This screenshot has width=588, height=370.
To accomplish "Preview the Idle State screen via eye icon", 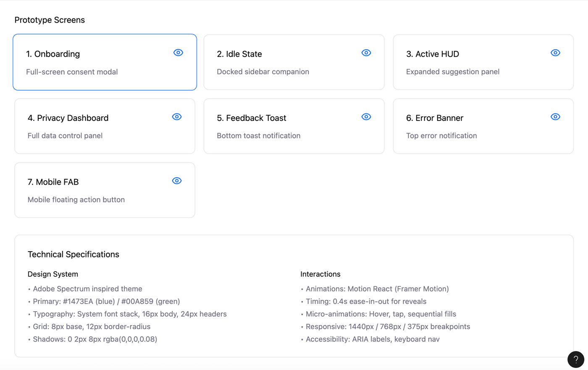I will (x=366, y=53).
